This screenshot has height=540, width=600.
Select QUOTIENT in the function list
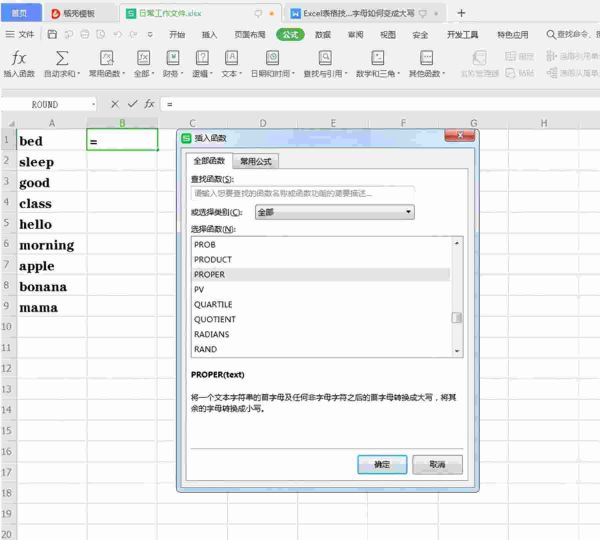pos(321,319)
